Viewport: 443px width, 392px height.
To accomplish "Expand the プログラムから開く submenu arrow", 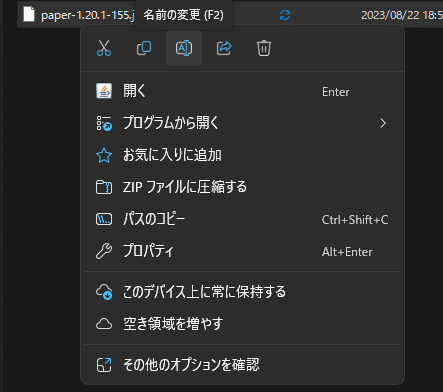I will tap(383, 123).
